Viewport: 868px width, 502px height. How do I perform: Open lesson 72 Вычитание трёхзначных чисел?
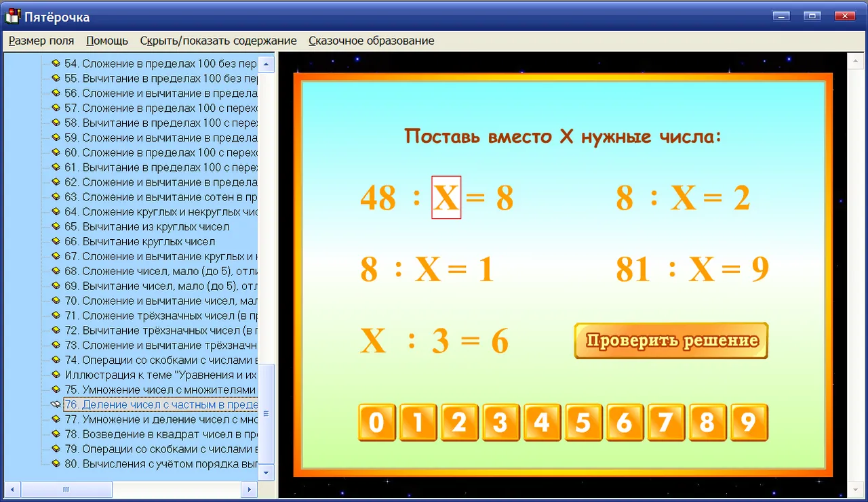coord(161,331)
